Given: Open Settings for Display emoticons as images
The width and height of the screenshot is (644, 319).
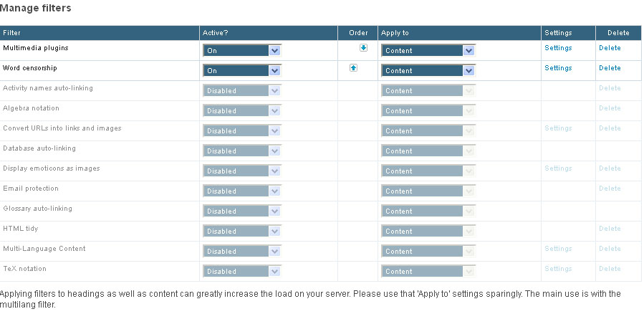Looking at the screenshot, I should point(558,168).
